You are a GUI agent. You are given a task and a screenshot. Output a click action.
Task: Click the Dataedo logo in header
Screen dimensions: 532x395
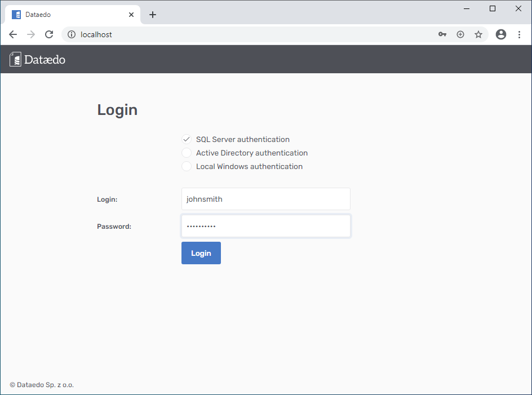tap(37, 59)
